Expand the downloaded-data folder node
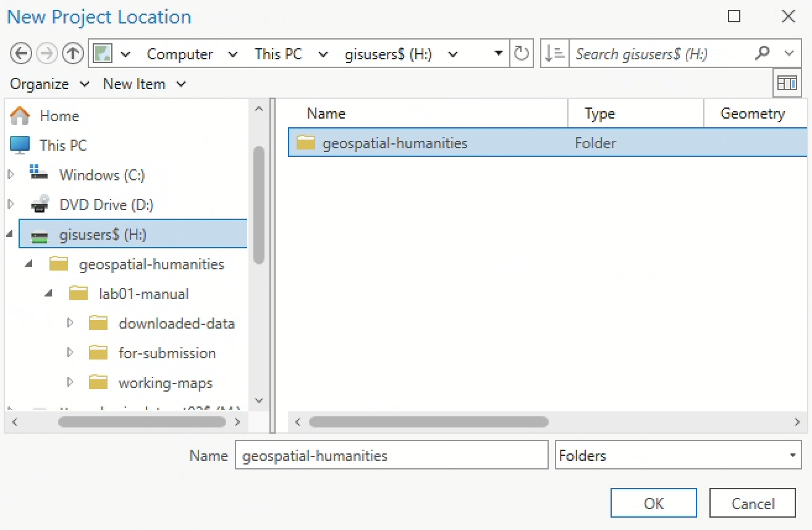 (69, 323)
